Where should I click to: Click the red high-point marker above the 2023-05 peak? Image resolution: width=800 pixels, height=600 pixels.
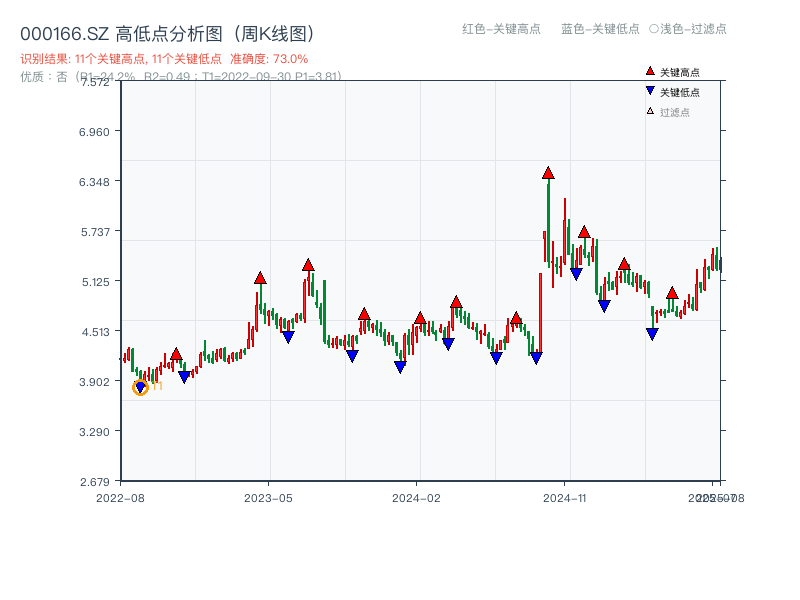click(260, 280)
